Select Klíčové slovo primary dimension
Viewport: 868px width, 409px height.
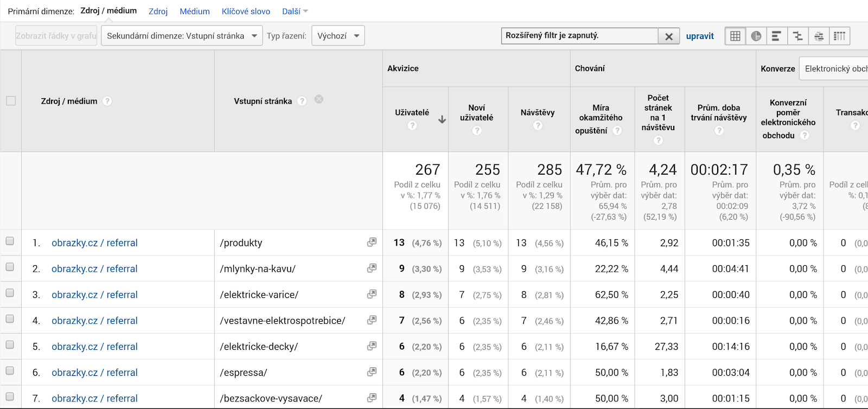click(246, 11)
